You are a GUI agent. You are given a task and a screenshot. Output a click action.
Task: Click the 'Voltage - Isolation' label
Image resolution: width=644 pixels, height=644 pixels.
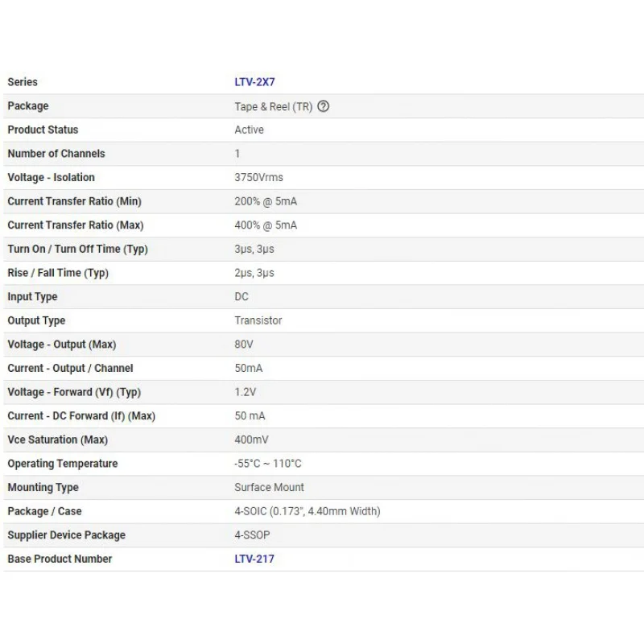51,177
